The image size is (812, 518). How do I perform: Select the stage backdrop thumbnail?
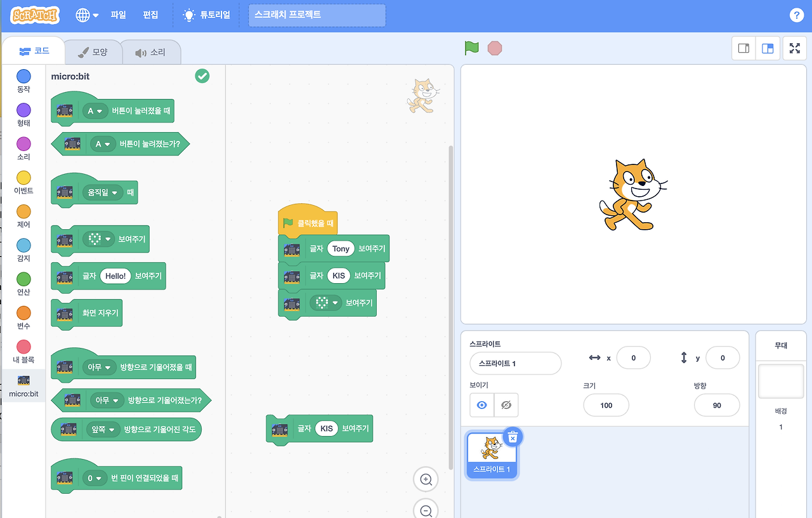click(781, 382)
